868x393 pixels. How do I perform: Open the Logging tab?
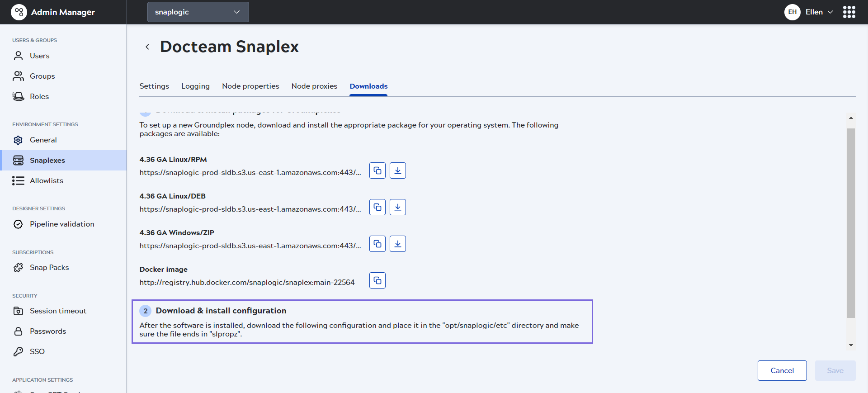[195, 86]
